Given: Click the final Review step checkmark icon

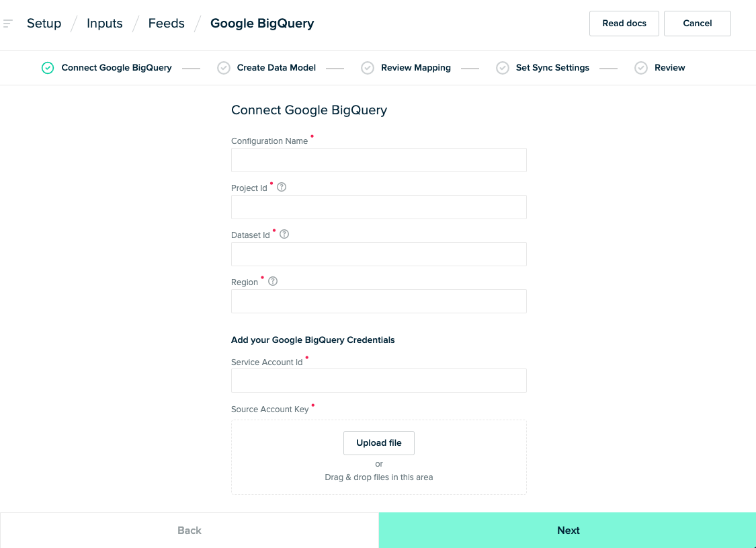Looking at the screenshot, I should [641, 68].
